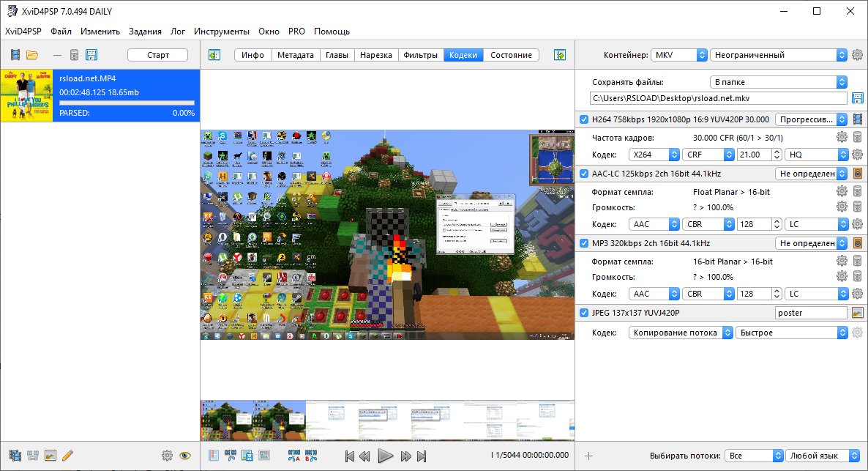The width and height of the screenshot is (868, 471).
Task: Click trash icon in Частота кадров row
Action: 858,137
